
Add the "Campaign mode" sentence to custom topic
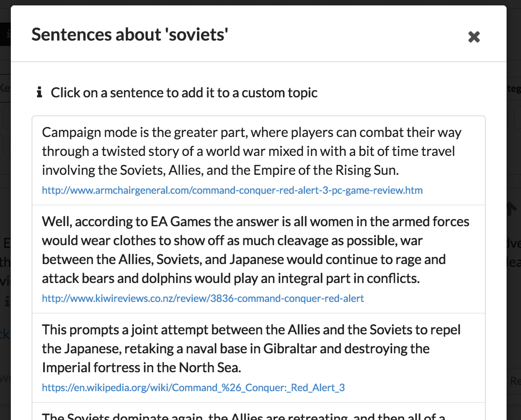point(251,151)
